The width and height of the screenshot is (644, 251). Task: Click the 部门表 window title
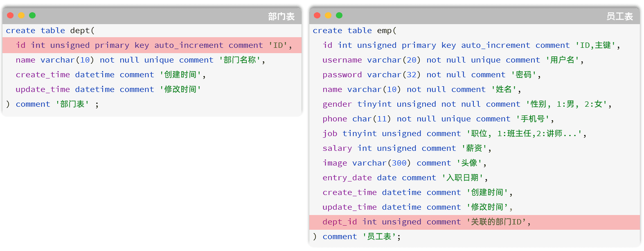[x=281, y=16]
